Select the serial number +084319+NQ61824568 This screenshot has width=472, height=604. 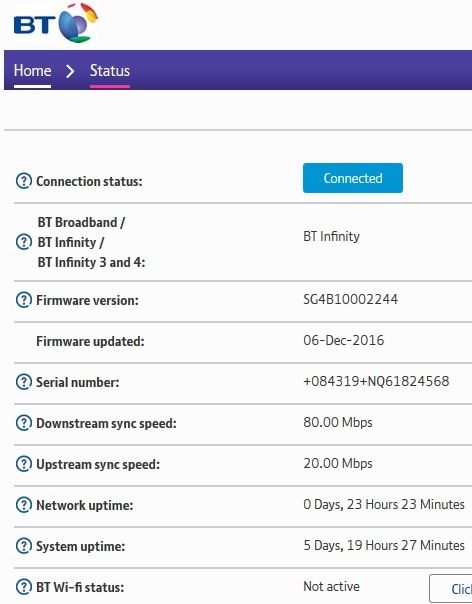click(x=376, y=381)
